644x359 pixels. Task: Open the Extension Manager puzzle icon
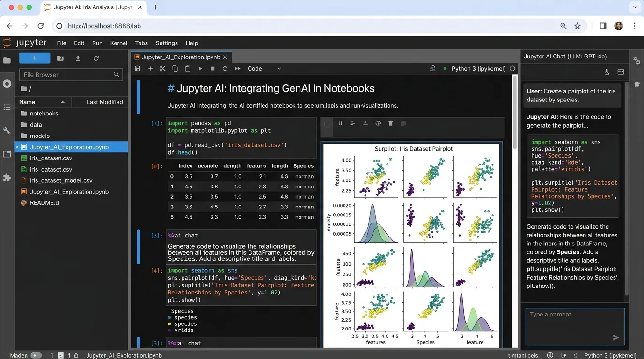pos(7,178)
